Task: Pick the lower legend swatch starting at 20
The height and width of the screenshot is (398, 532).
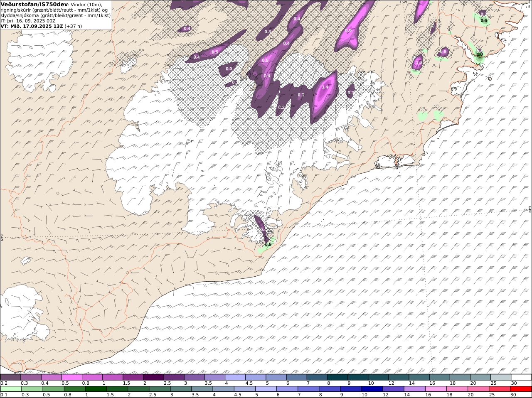Action: [478, 389]
